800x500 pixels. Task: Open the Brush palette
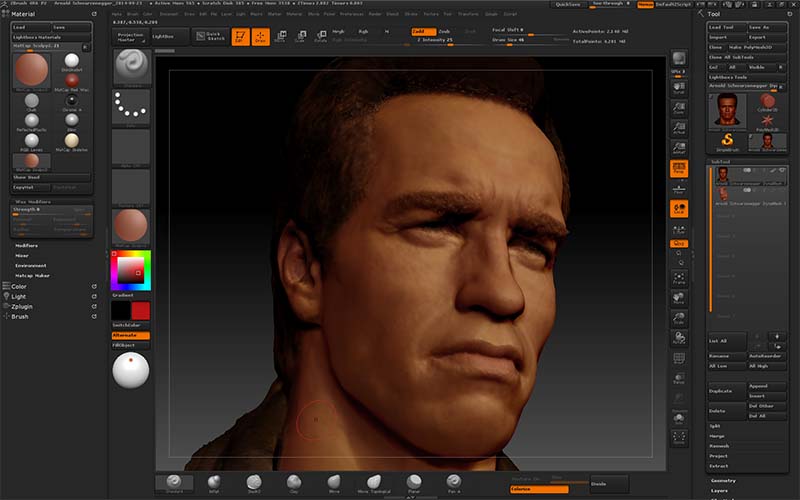click(20, 316)
